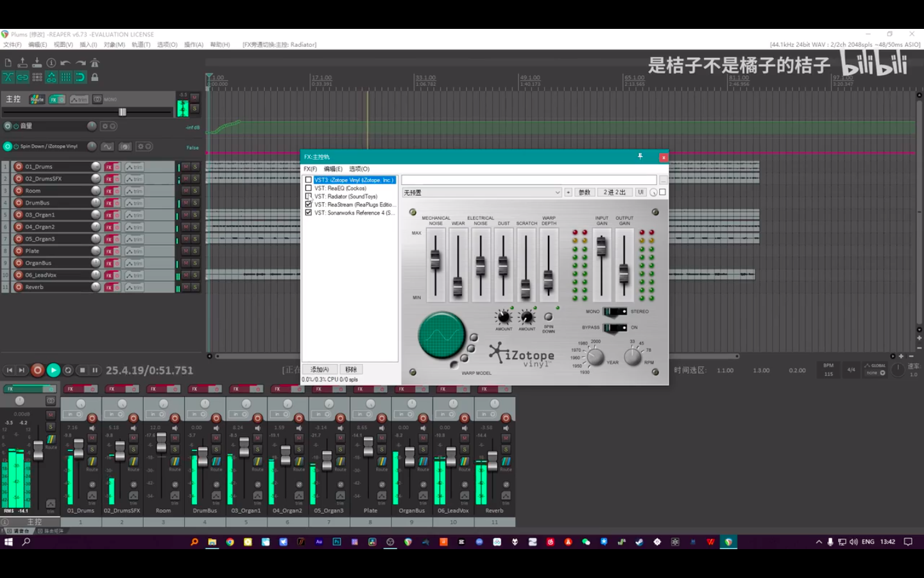Click the New Project toolbar icon
Viewport: 924px width, 578px height.
8,62
